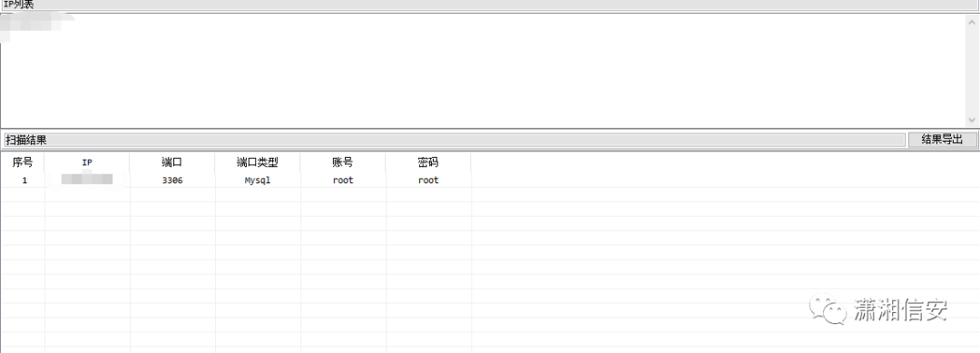Click the root cell under 账号
The image size is (980, 353).
tap(343, 180)
